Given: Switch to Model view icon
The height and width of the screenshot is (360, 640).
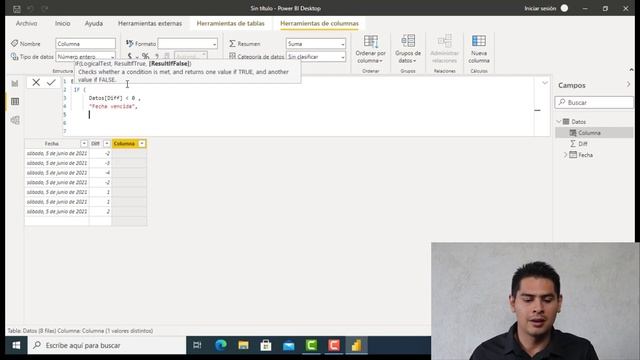Looking at the screenshot, I should (x=15, y=120).
